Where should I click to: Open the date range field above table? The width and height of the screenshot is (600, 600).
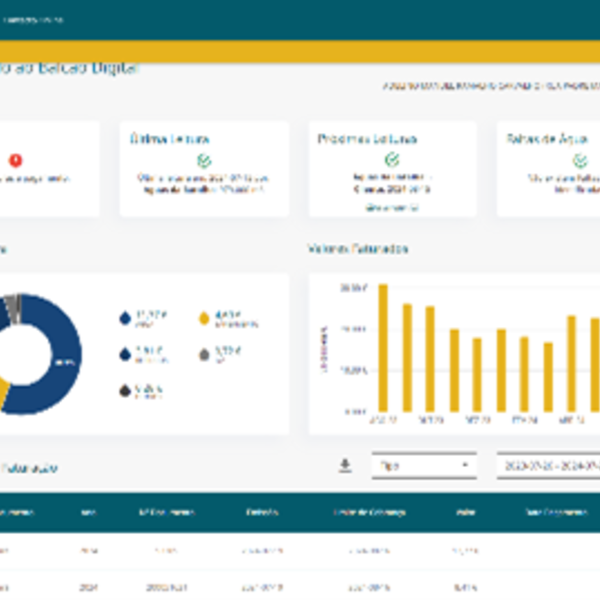[548, 466]
